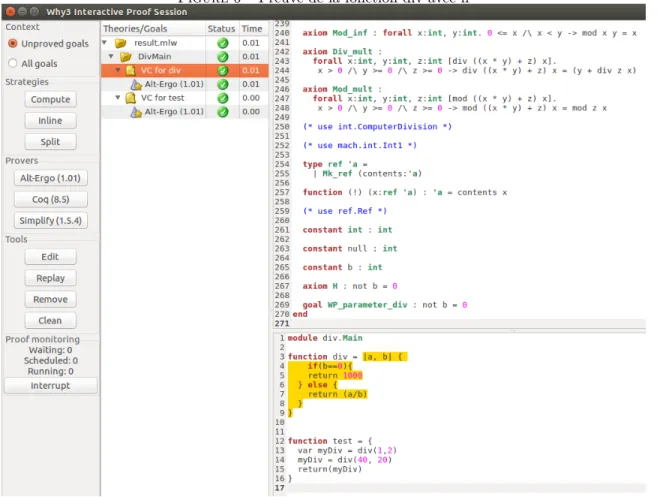Collapse the DivMain theory node
This screenshot has height=497, width=657.
(x=111, y=56)
